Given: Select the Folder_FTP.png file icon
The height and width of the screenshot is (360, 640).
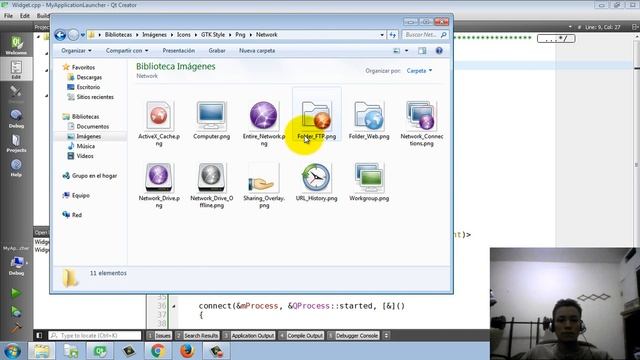Looking at the screenshot, I should (316, 115).
